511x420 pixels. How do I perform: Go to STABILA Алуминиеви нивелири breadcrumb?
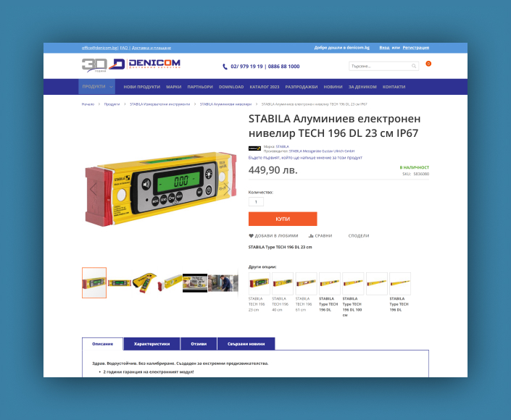(x=225, y=104)
